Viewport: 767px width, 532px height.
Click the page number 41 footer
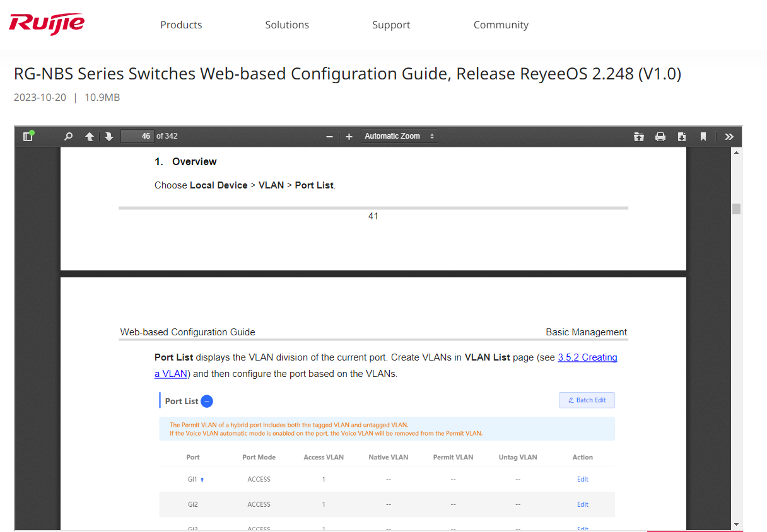pos(373,216)
